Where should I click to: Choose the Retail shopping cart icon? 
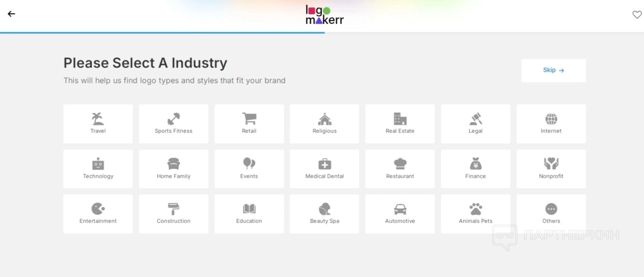point(249,119)
